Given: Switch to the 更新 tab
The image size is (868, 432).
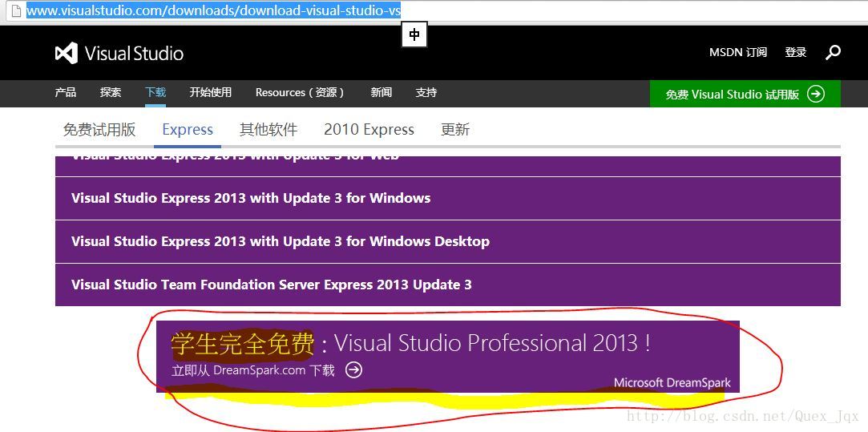Looking at the screenshot, I should click(455, 130).
